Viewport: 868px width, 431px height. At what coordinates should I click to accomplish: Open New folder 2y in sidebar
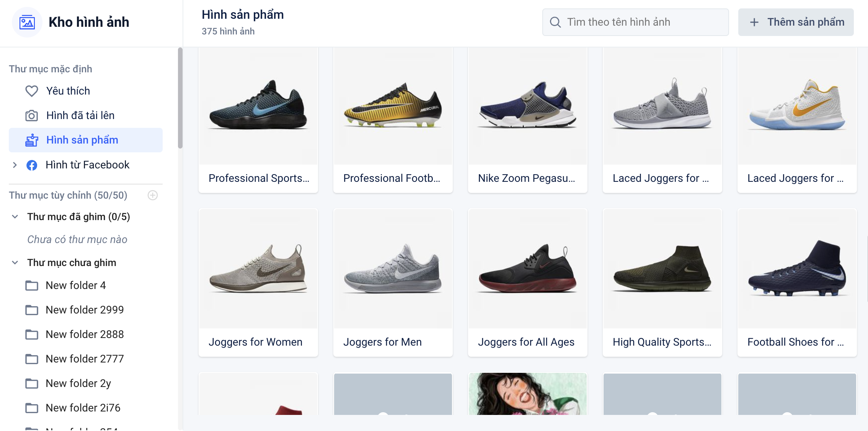point(78,384)
